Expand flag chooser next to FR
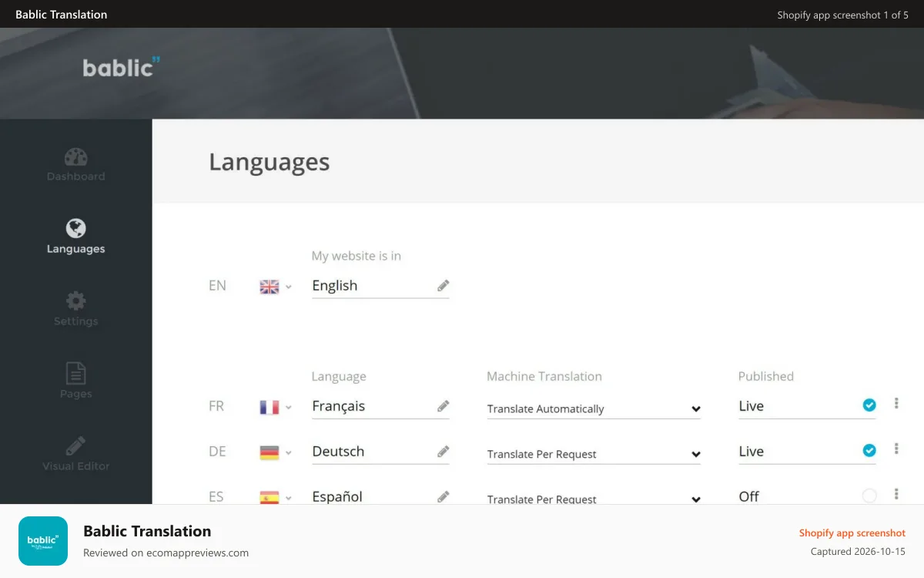Image resolution: width=924 pixels, height=578 pixels. point(289,407)
